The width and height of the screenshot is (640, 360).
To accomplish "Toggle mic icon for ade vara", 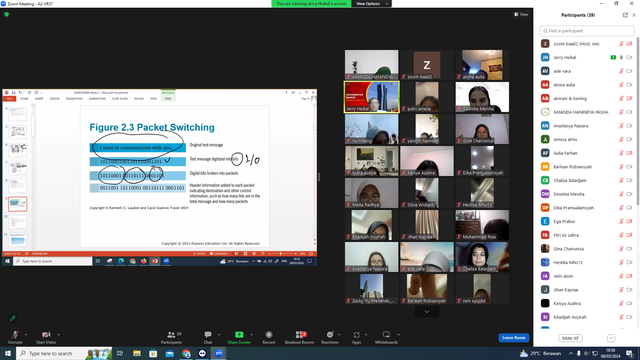I will tap(621, 71).
